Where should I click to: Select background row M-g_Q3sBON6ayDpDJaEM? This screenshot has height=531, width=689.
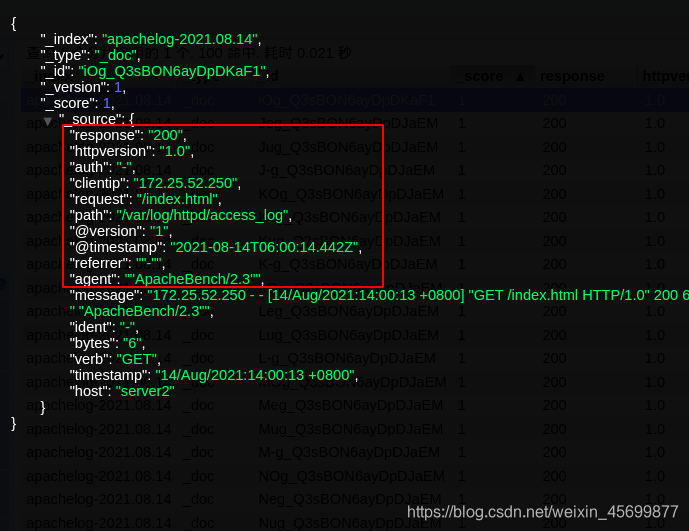point(355,452)
